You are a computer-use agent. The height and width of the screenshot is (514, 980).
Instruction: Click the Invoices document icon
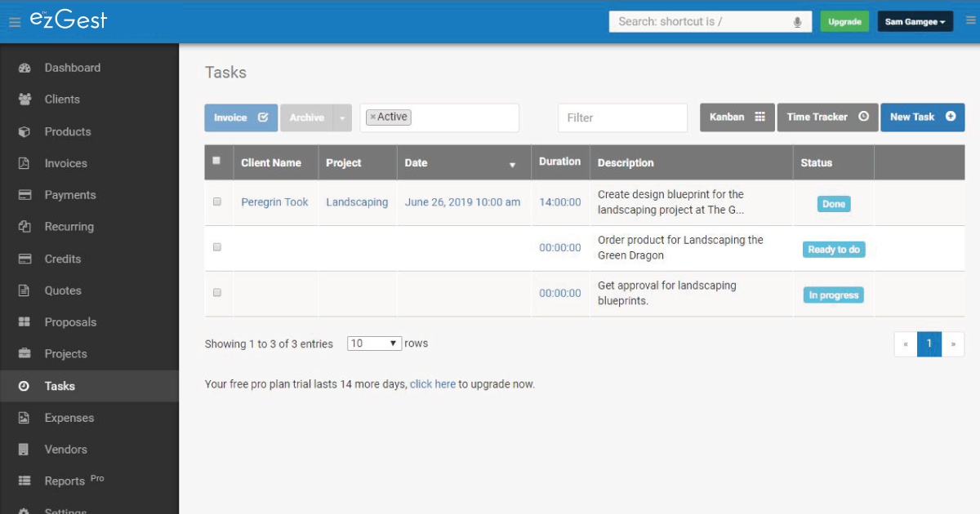point(24,163)
